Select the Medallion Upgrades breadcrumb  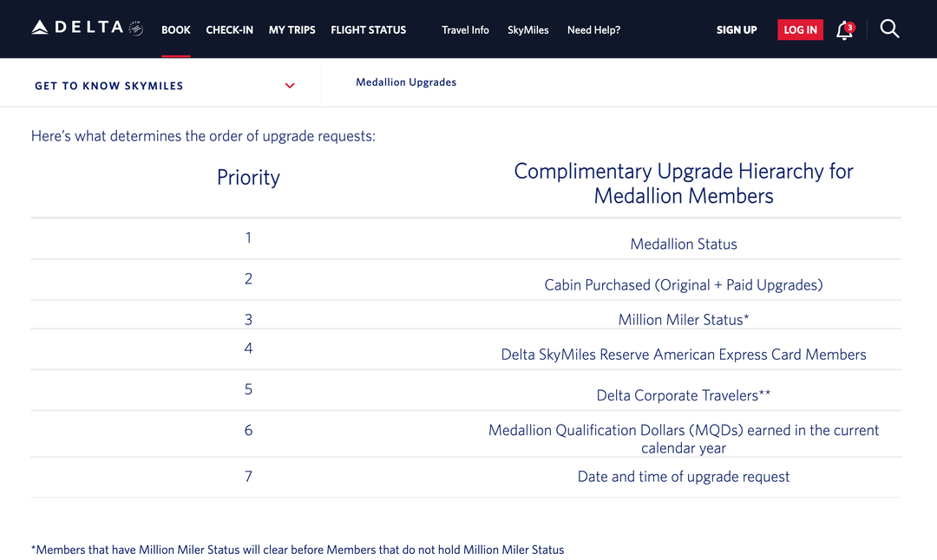406,82
